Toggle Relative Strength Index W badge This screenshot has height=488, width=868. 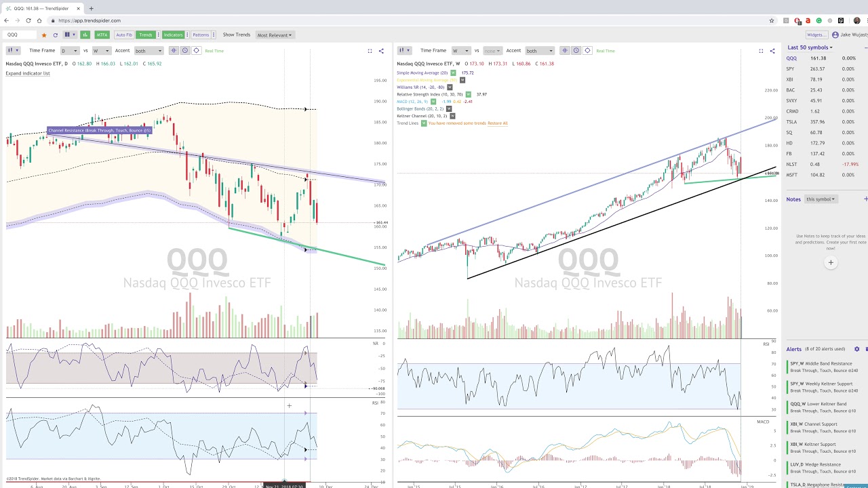[x=469, y=94]
